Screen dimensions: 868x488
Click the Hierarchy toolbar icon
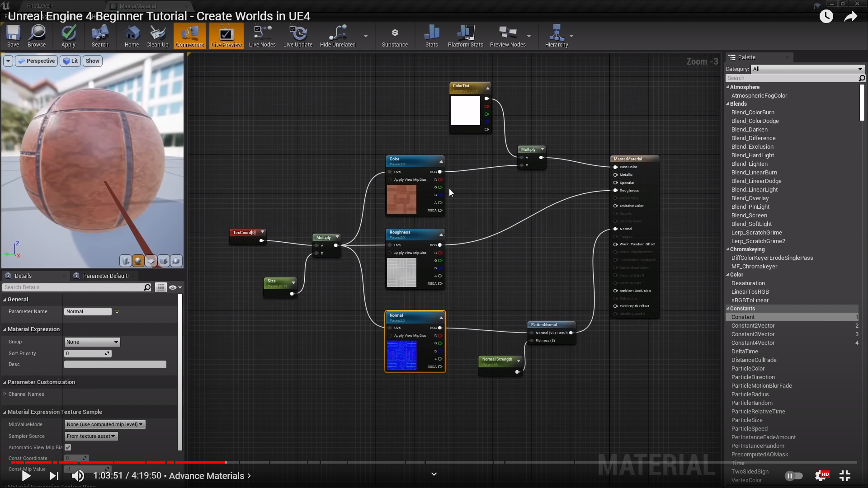pos(556,35)
